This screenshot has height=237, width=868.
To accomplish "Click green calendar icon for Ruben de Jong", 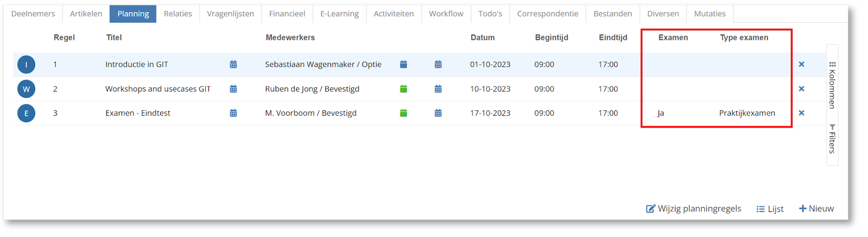I will point(403,89).
